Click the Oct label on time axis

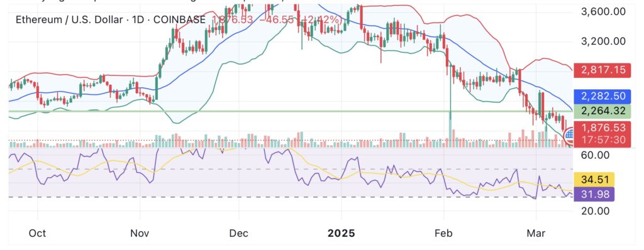pyautogui.click(x=37, y=233)
